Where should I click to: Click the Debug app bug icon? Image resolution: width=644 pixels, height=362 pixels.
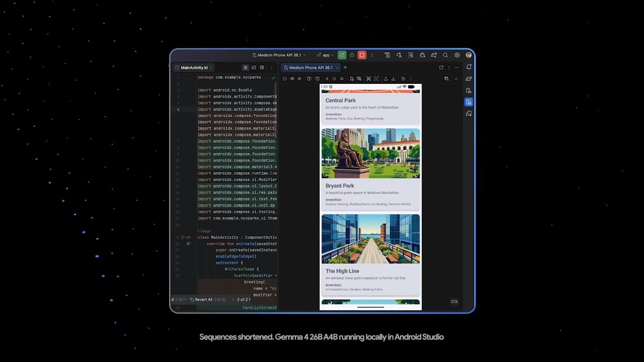pyautogui.click(x=352, y=55)
